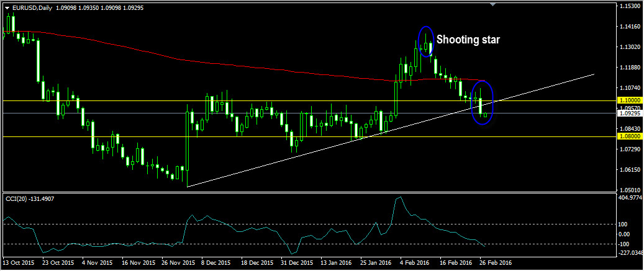Image resolution: width=644 pixels, height=271 pixels.
Task: Click the 16 Nov 2015 date label
Action: [x=137, y=262]
